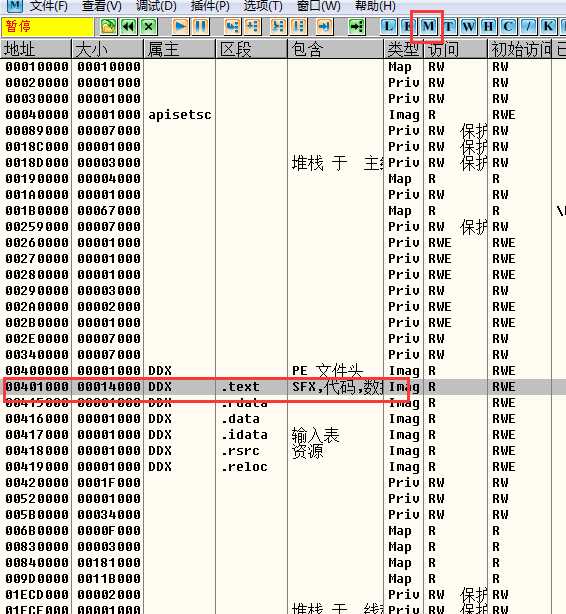Click the 输入表 contents cell
Viewport: 566px width, 614px height.
[x=315, y=435]
